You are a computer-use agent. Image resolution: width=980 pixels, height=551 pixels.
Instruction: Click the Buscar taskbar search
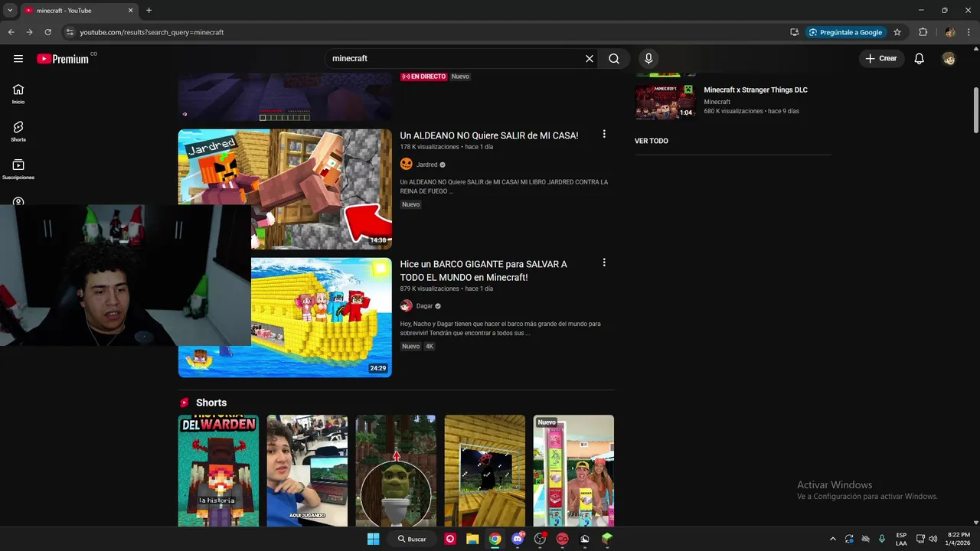(412, 539)
